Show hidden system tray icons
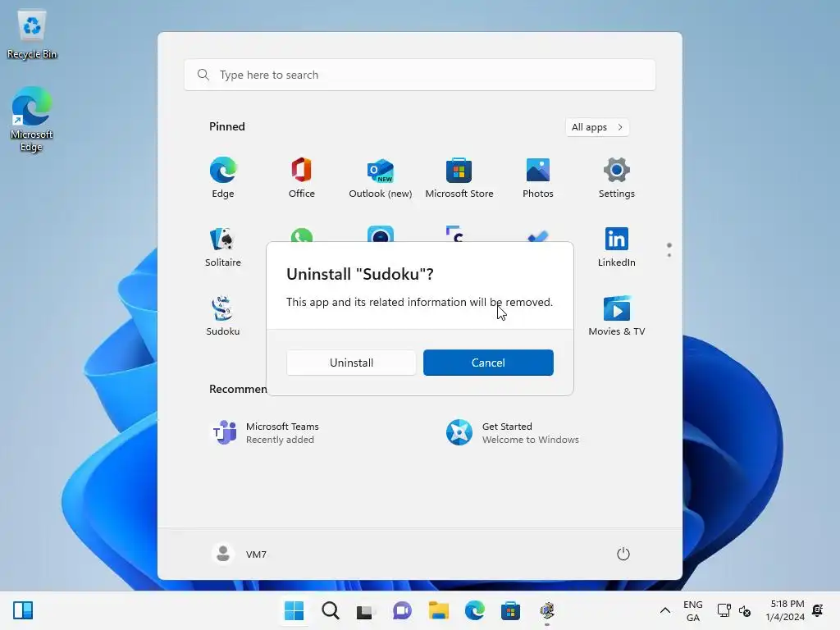This screenshot has height=630, width=840. (664, 610)
